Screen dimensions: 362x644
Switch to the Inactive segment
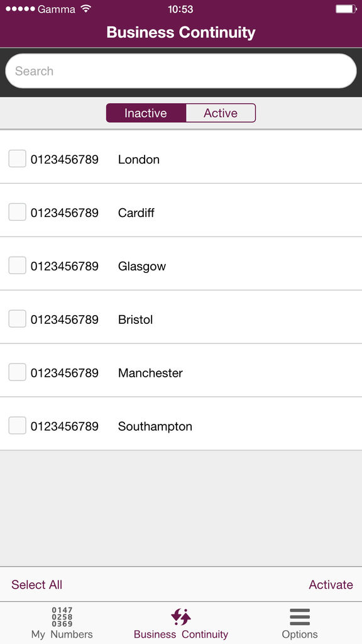146,113
